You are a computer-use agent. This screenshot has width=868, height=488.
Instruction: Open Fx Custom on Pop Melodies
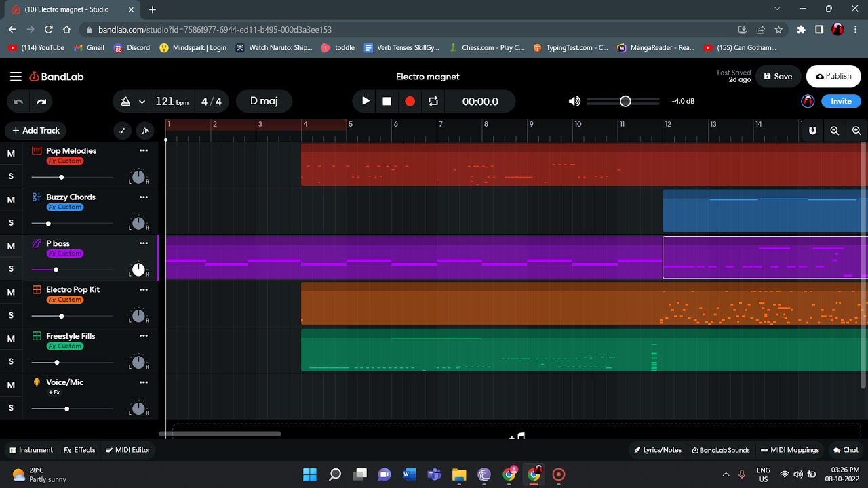tap(65, 161)
